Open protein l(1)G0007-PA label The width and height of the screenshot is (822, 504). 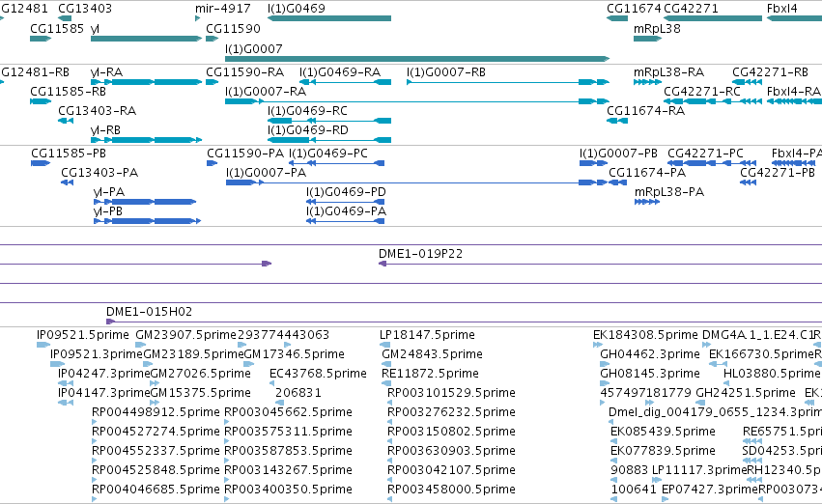pyautogui.click(x=267, y=173)
